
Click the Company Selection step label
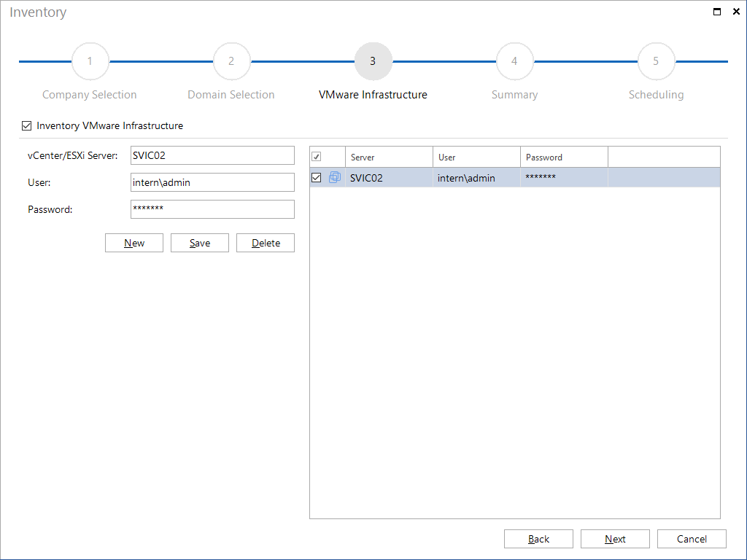[90, 95]
